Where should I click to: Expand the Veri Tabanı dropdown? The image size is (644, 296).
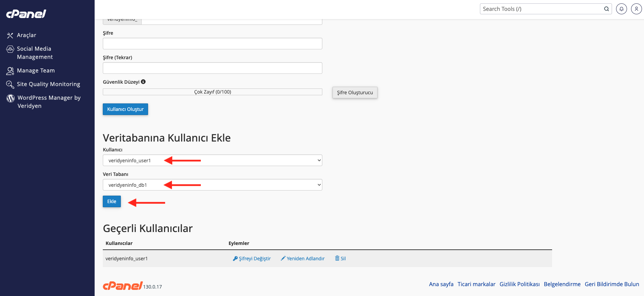[x=212, y=185]
